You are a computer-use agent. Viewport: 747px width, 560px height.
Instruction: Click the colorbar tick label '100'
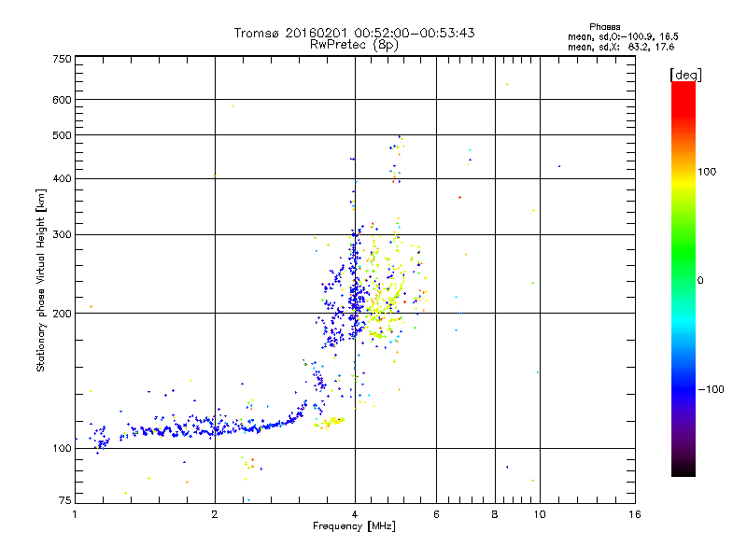click(x=707, y=172)
